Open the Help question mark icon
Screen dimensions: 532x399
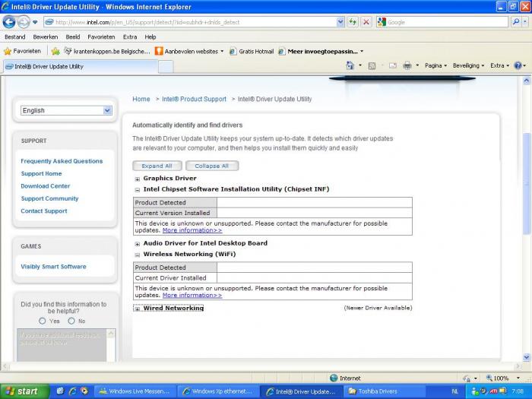[518, 65]
